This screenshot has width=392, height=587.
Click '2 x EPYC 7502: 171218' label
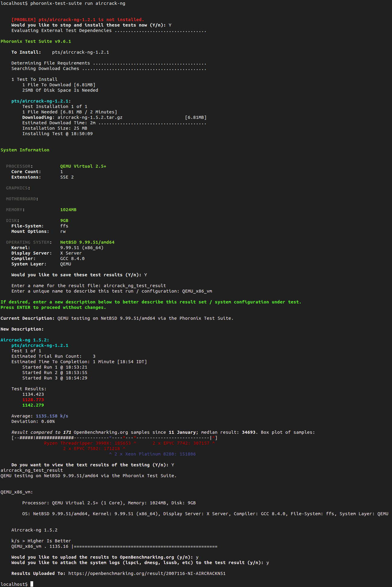point(91,449)
